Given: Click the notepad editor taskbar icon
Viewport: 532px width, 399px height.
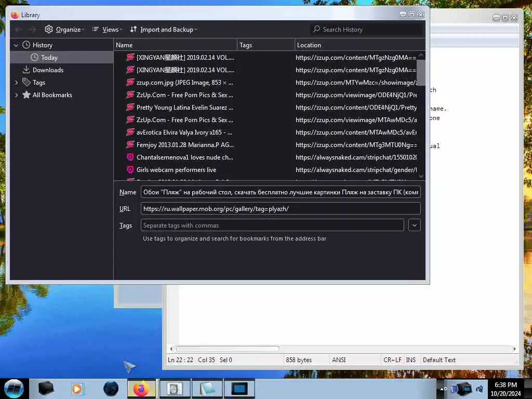Looking at the screenshot, I should [x=207, y=389].
